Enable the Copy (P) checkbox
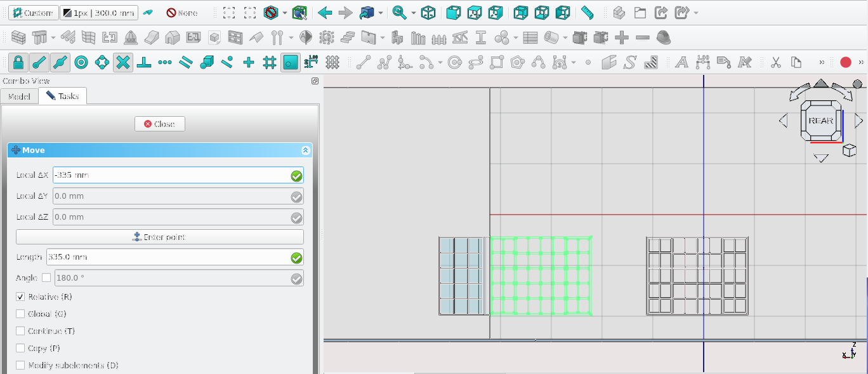Image resolution: width=868 pixels, height=374 pixels. 20,349
